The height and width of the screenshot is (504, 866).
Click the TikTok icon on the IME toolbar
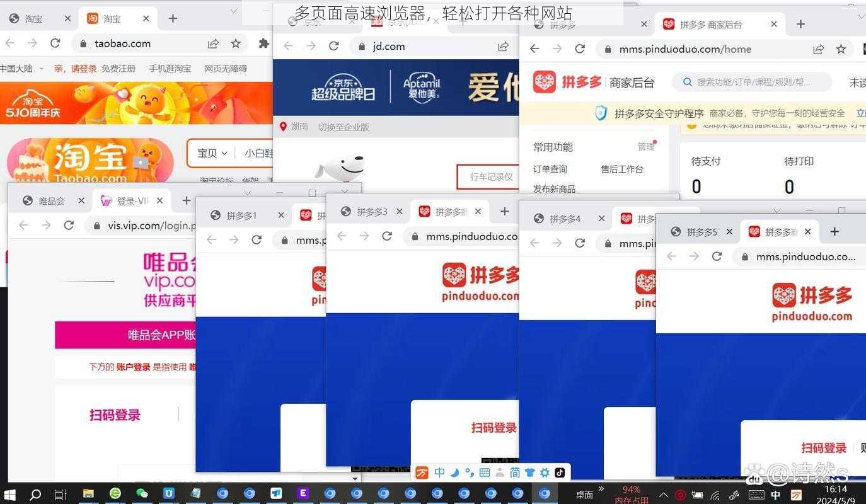pos(559,472)
